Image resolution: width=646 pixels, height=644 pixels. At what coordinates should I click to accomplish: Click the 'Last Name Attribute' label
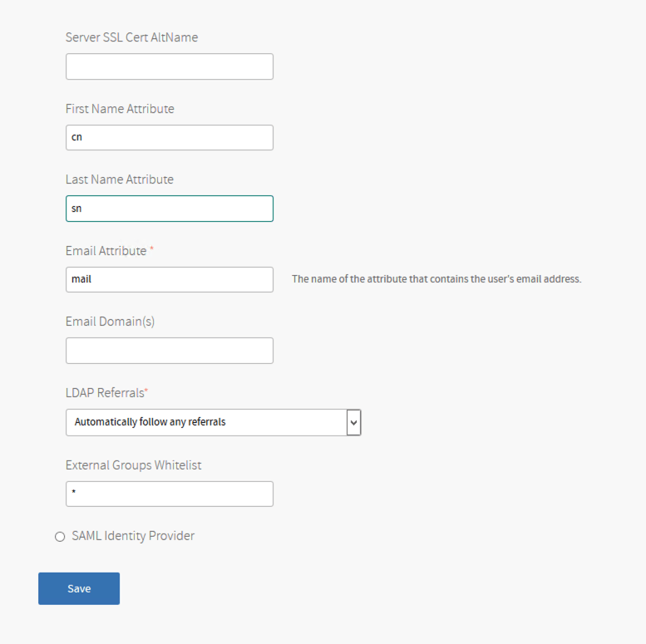click(x=120, y=179)
